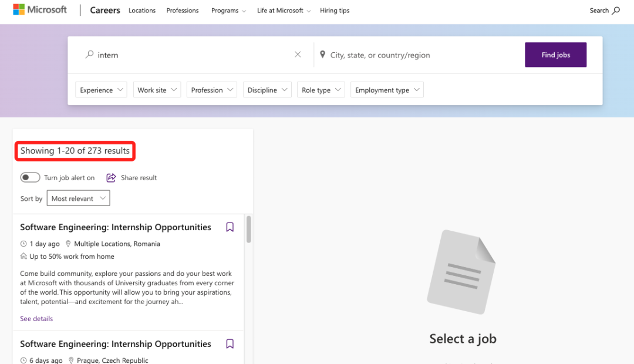
Task: Click the clock icon next to 6 days ago
Action: pyautogui.click(x=23, y=360)
